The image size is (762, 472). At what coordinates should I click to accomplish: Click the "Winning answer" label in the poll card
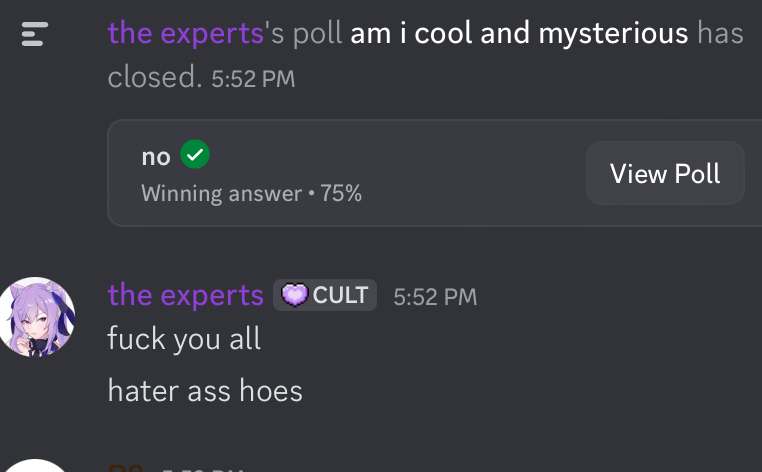point(221,193)
